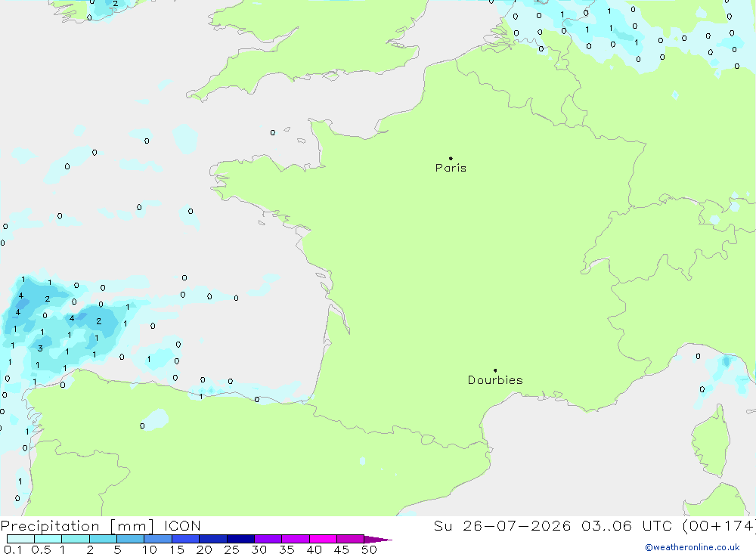Click the '25' legend scale value
Image resolution: width=756 pixels, height=554 pixels.
click(231, 549)
